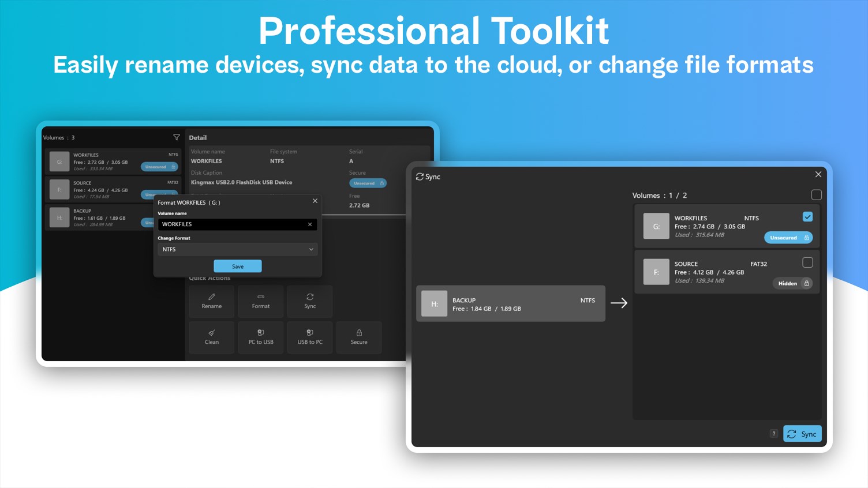
Task: Select the BACKUP source card in Sync window
Action: (511, 303)
